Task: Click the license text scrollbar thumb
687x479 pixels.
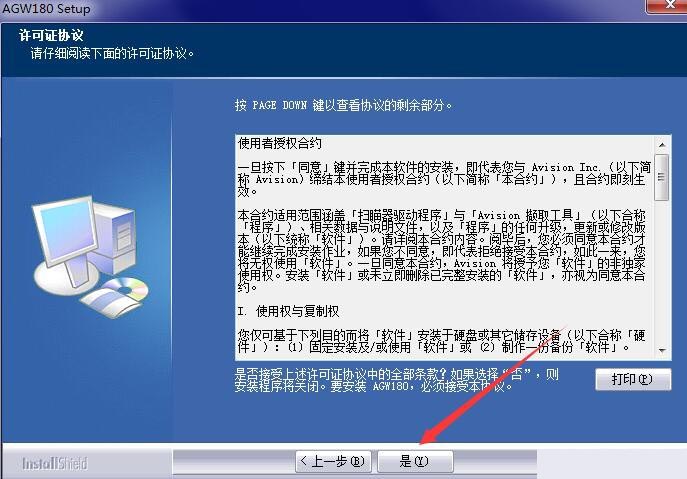Action: tap(662, 177)
